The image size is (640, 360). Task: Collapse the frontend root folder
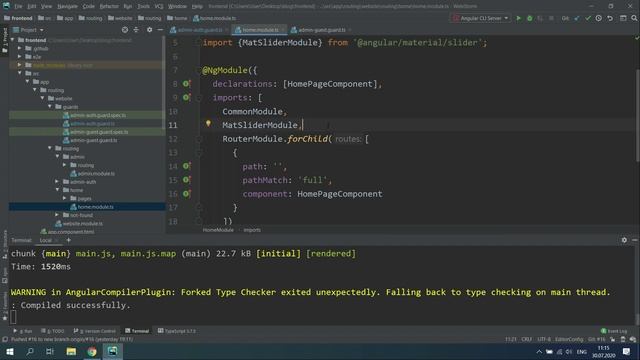(x=13, y=40)
